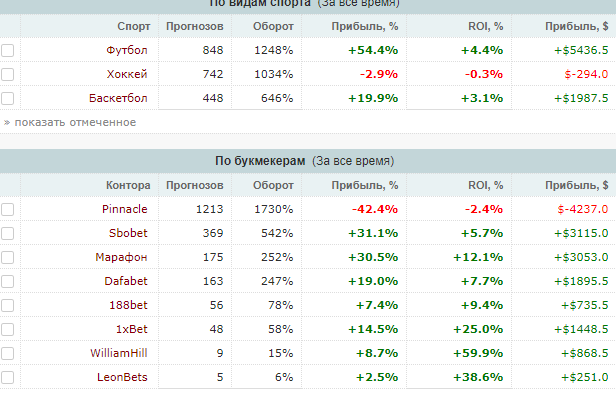Enable the 188bet row checkbox

pos(7,306)
